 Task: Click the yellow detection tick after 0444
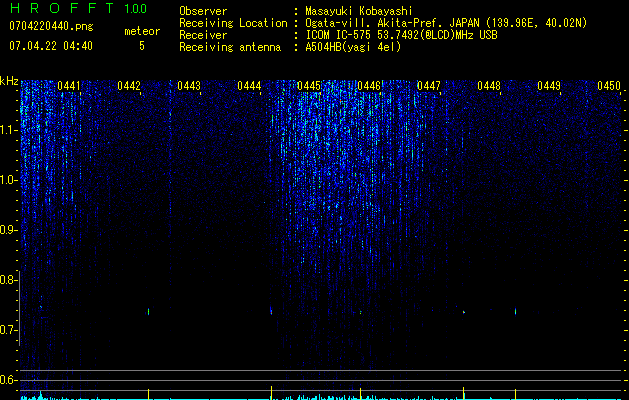271,393
